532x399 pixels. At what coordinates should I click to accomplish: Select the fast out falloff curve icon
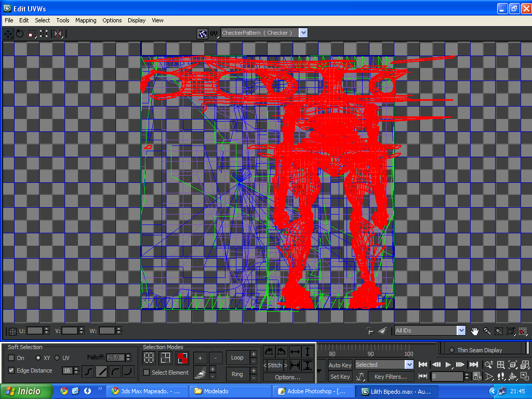pos(128,371)
